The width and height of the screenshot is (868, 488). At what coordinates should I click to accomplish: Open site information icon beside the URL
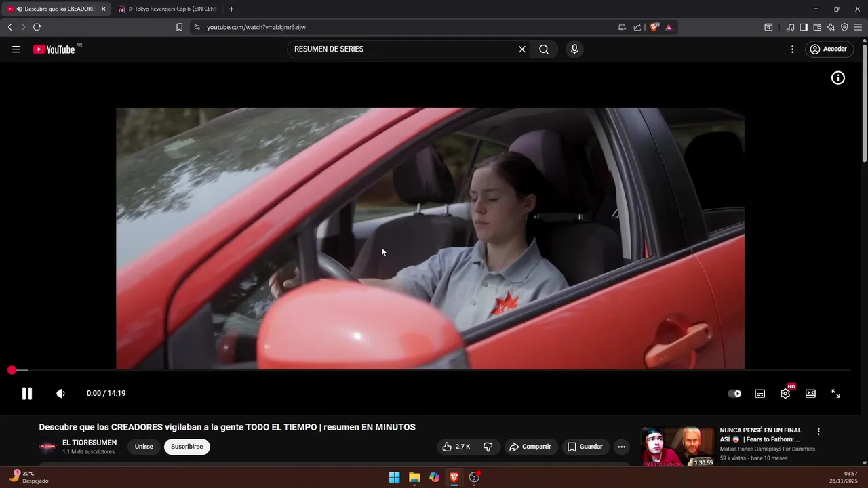pos(197,27)
